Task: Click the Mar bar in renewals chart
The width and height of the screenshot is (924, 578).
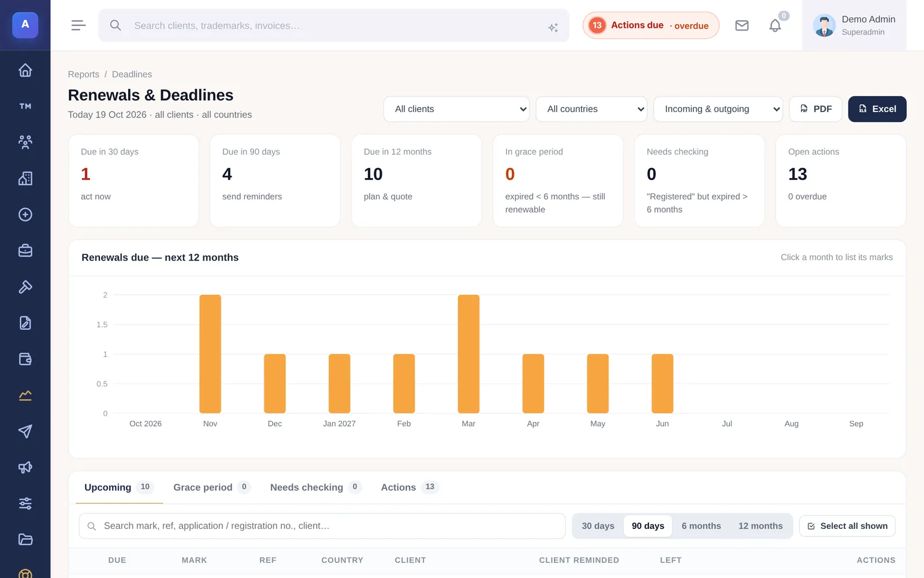Action: point(468,354)
